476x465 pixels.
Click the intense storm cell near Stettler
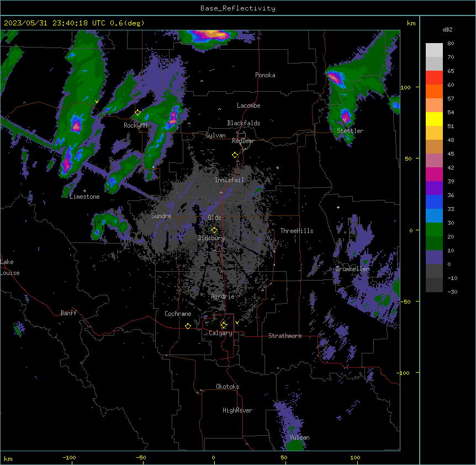(346, 116)
